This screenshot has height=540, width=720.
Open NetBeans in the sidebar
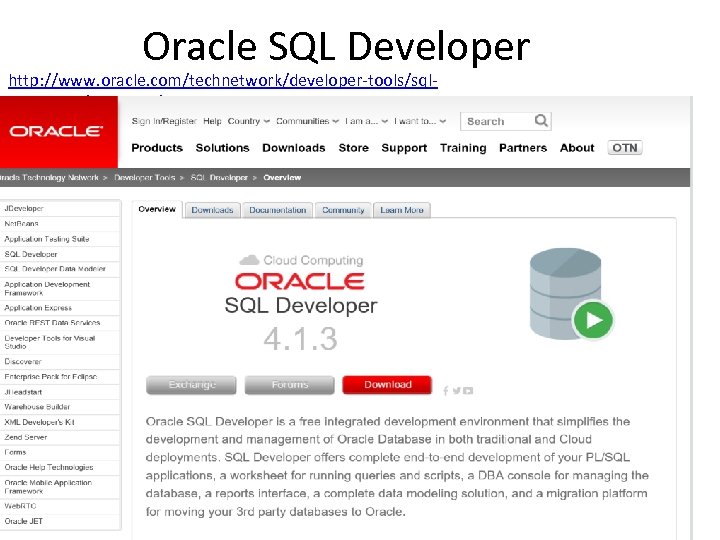(60, 224)
